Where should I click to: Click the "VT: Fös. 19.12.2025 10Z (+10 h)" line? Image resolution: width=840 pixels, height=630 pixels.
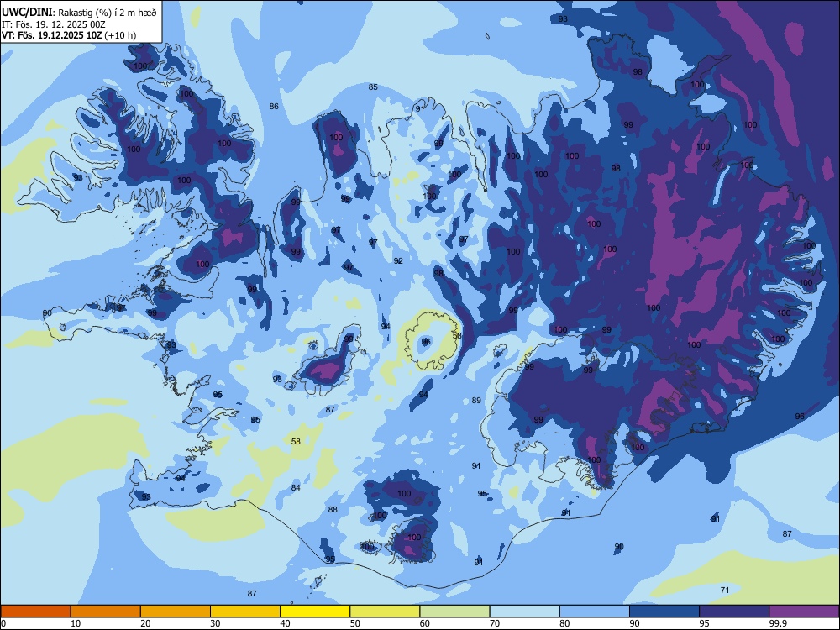69,35
